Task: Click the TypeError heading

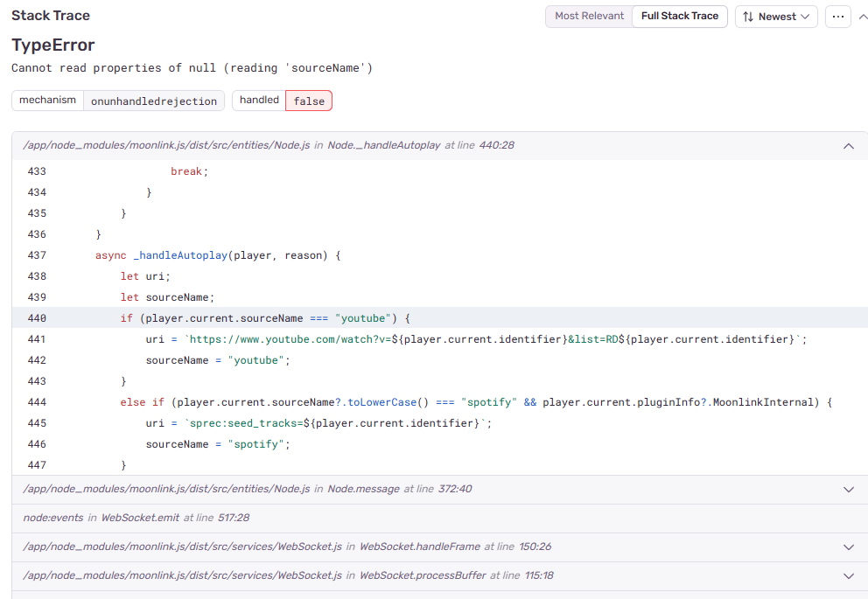Action: [x=53, y=45]
